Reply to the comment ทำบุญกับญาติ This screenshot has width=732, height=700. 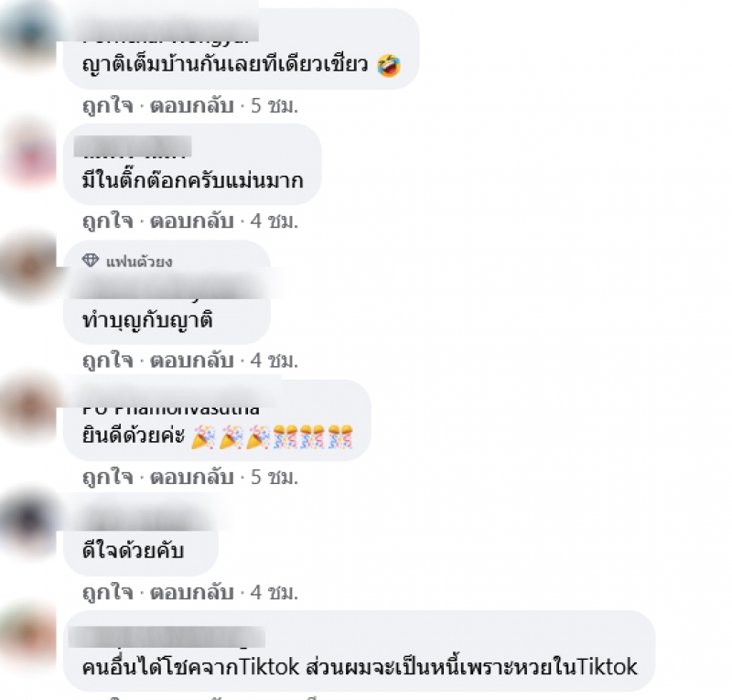click(x=192, y=361)
